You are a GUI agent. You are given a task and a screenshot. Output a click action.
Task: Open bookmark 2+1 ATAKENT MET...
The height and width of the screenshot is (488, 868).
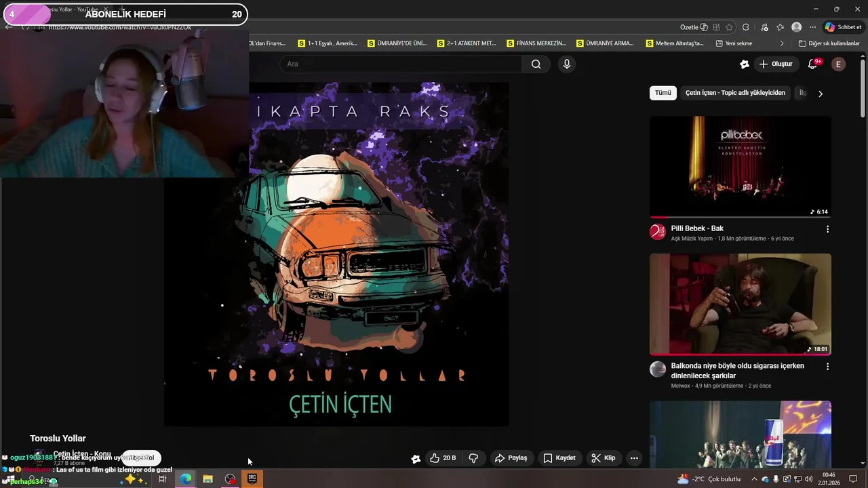467,43
